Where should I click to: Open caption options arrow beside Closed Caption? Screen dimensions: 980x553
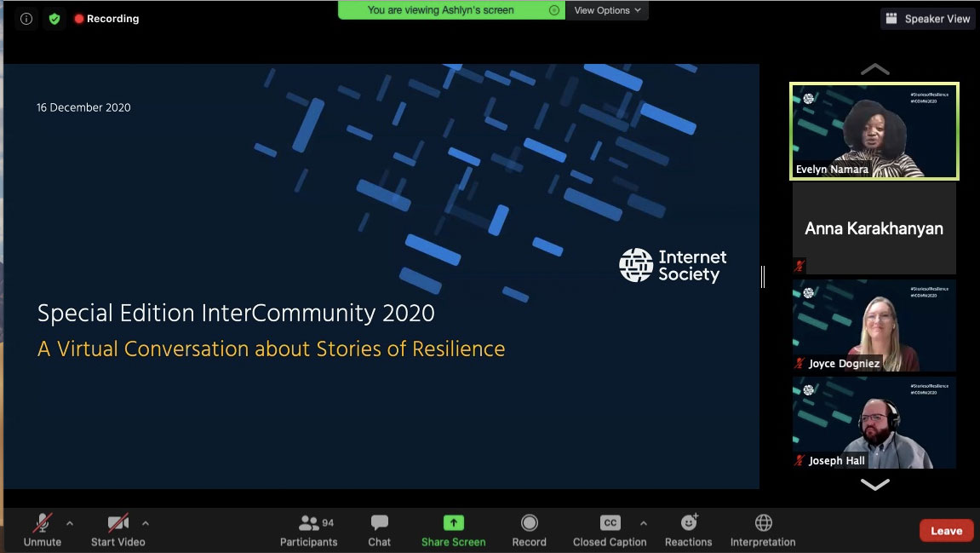(643, 523)
